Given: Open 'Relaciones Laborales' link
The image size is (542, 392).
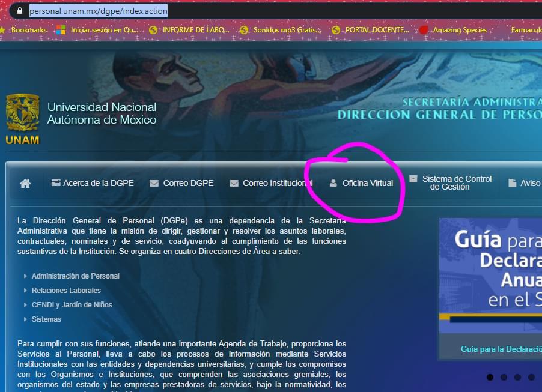Looking at the screenshot, I should (x=66, y=291).
